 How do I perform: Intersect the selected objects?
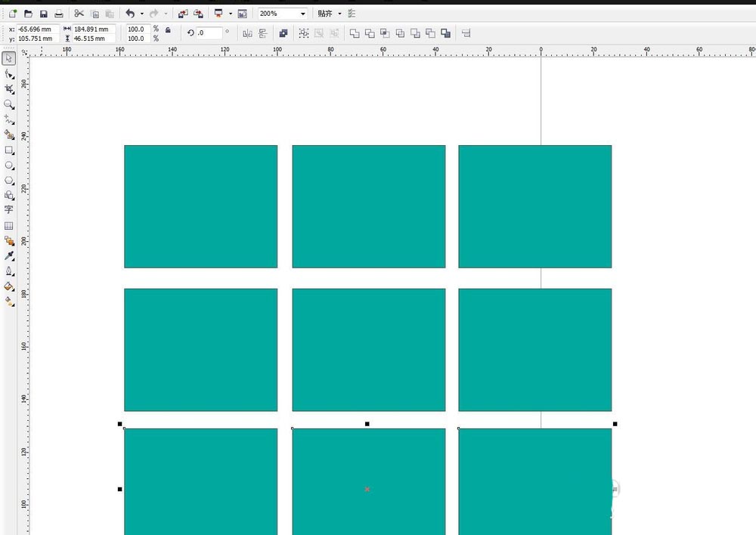tap(385, 33)
